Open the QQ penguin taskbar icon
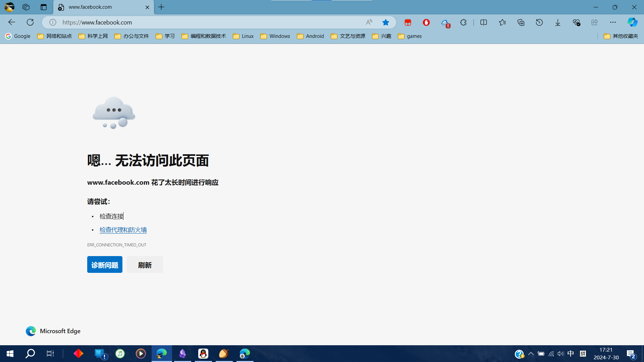The image size is (644, 362). 203,354
